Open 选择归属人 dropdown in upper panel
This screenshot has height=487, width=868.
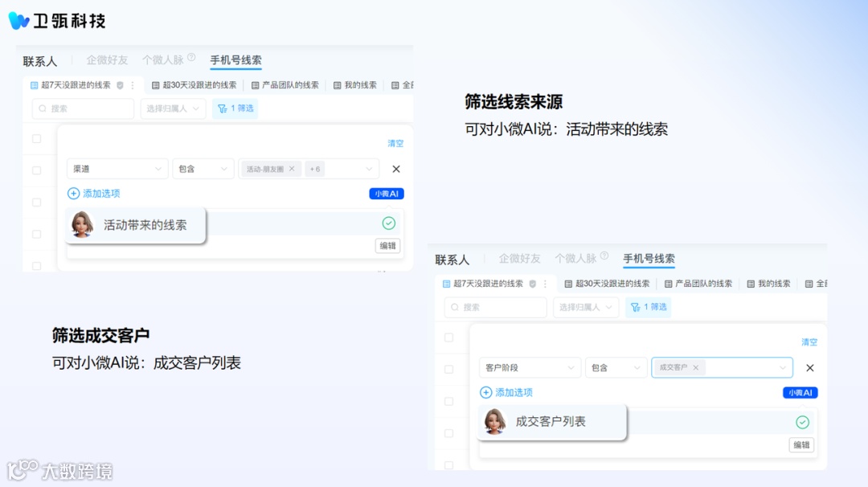coord(173,108)
